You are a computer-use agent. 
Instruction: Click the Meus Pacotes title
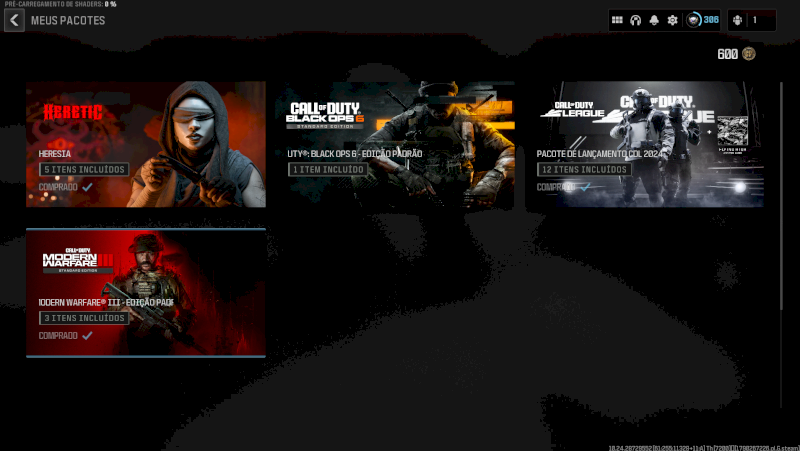pyautogui.click(x=68, y=20)
